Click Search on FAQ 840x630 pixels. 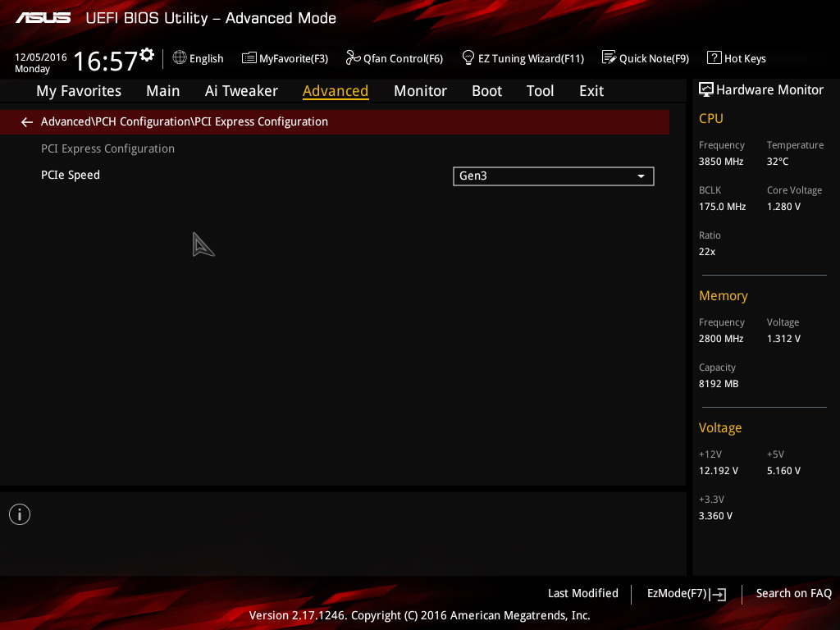coord(793,594)
